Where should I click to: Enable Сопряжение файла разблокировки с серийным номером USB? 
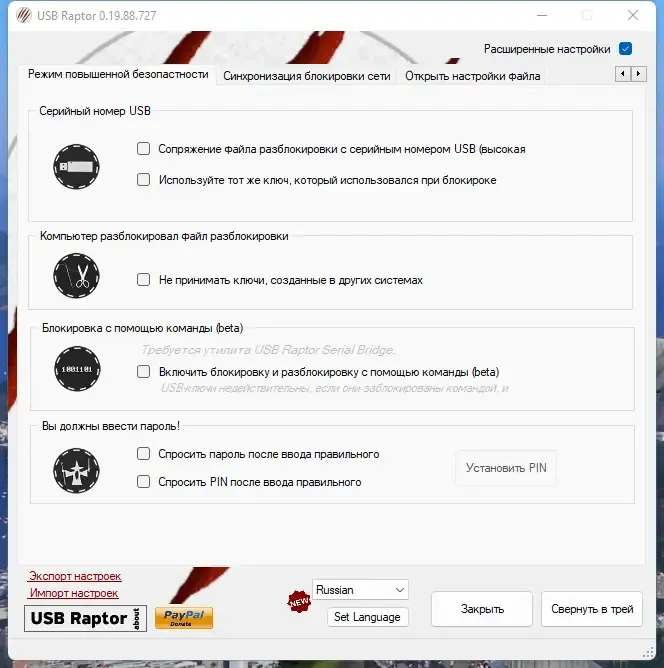tap(144, 149)
